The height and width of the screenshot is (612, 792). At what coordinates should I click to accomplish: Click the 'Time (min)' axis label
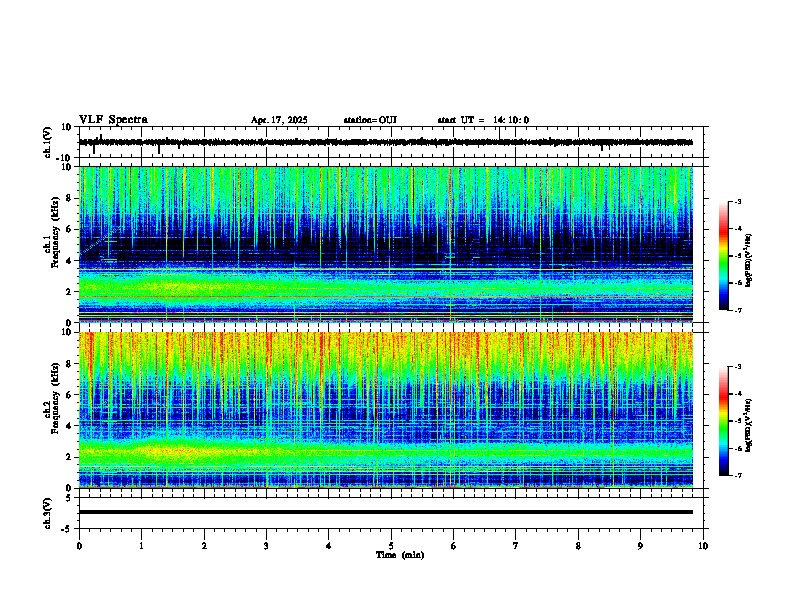[400, 555]
